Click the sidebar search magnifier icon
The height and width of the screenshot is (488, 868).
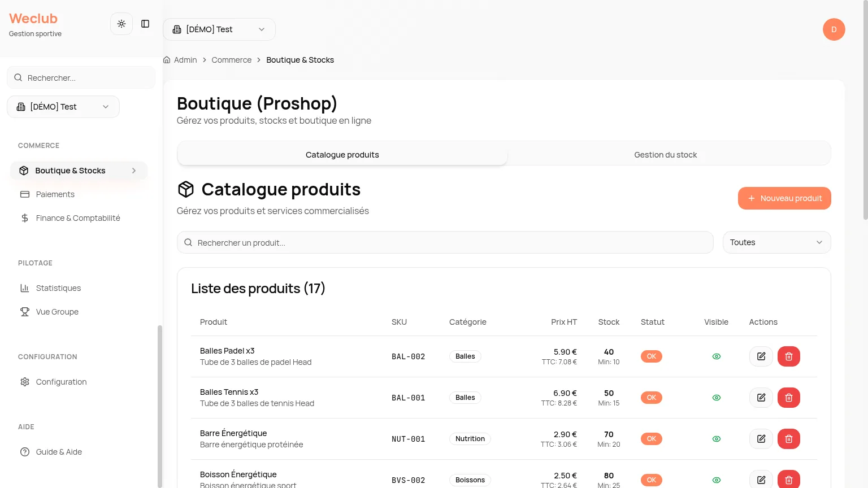point(18,77)
